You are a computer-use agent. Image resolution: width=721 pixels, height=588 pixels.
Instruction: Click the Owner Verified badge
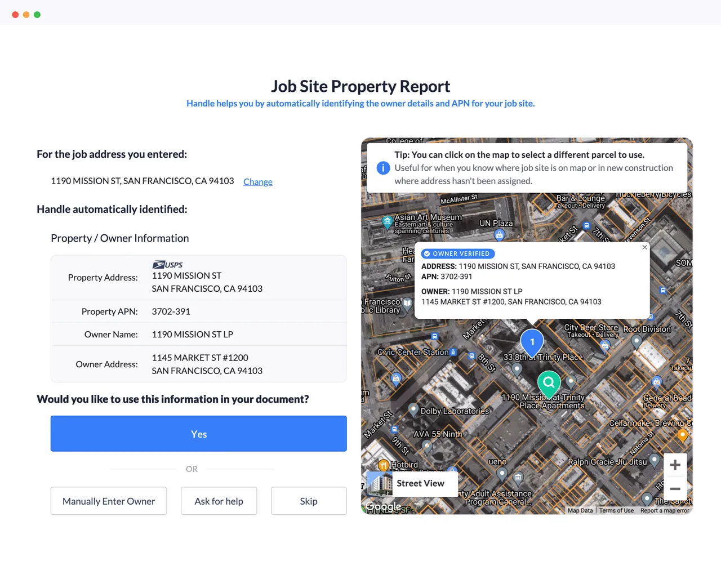click(x=458, y=253)
